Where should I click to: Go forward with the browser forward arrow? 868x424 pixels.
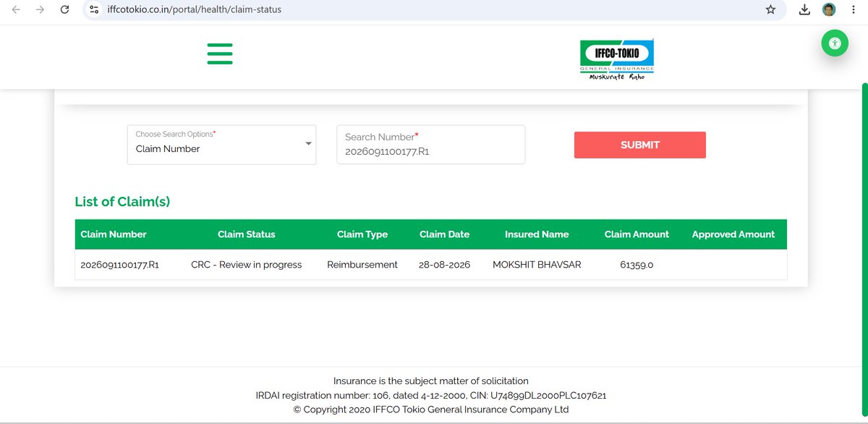(x=41, y=9)
